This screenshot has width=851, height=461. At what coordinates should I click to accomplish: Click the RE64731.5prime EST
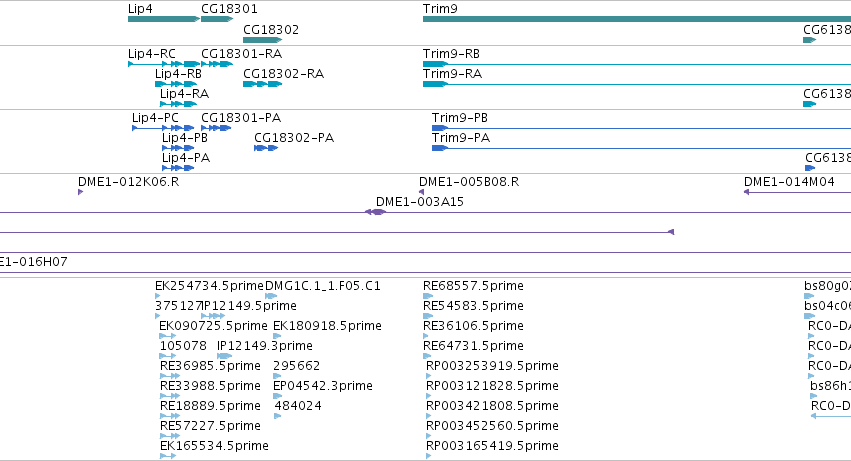427,356
